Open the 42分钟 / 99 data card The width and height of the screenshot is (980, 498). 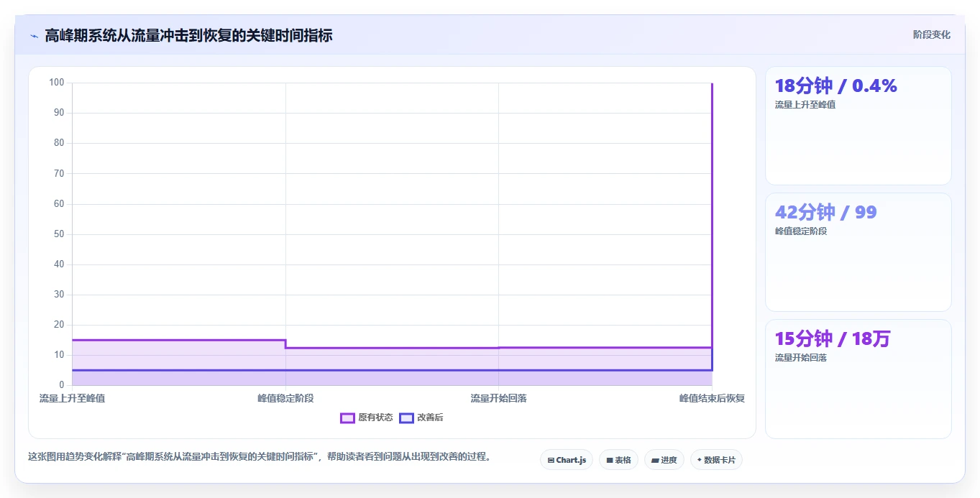858,252
